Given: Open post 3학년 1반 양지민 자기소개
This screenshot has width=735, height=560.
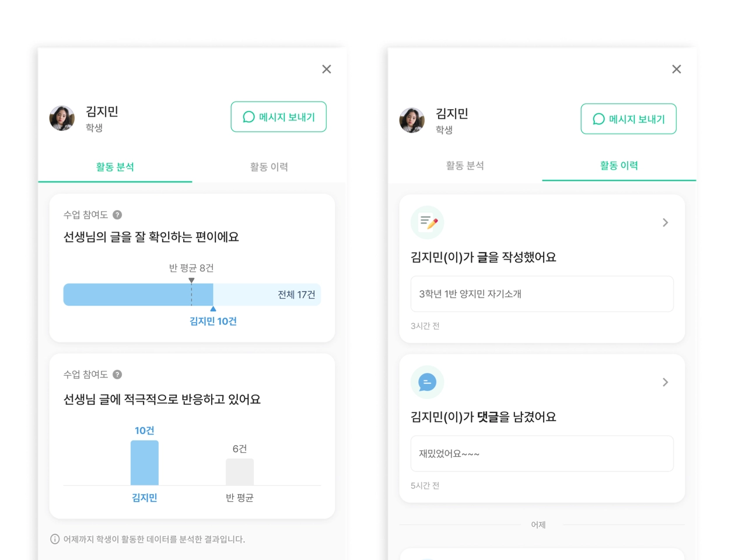Looking at the screenshot, I should (542, 294).
